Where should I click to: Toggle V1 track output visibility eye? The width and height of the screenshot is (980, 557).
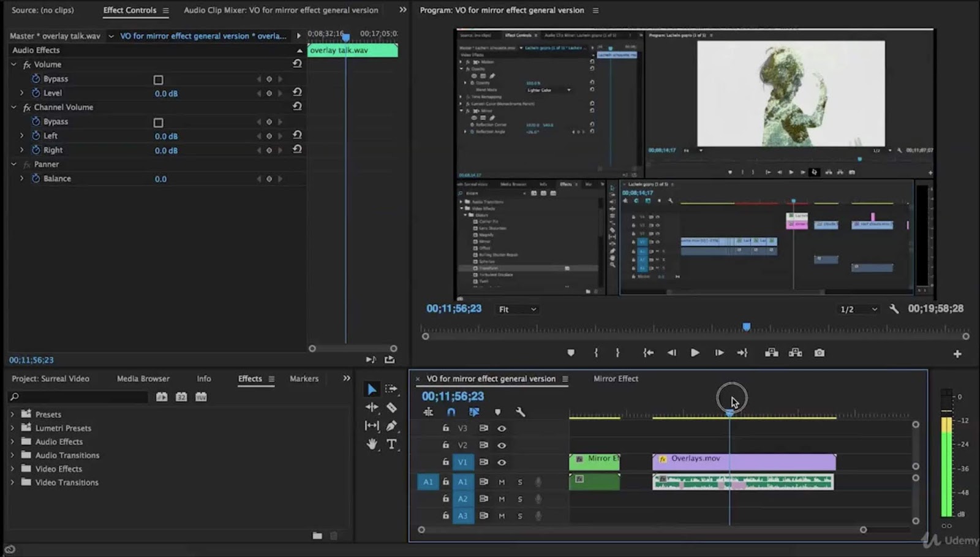click(502, 461)
